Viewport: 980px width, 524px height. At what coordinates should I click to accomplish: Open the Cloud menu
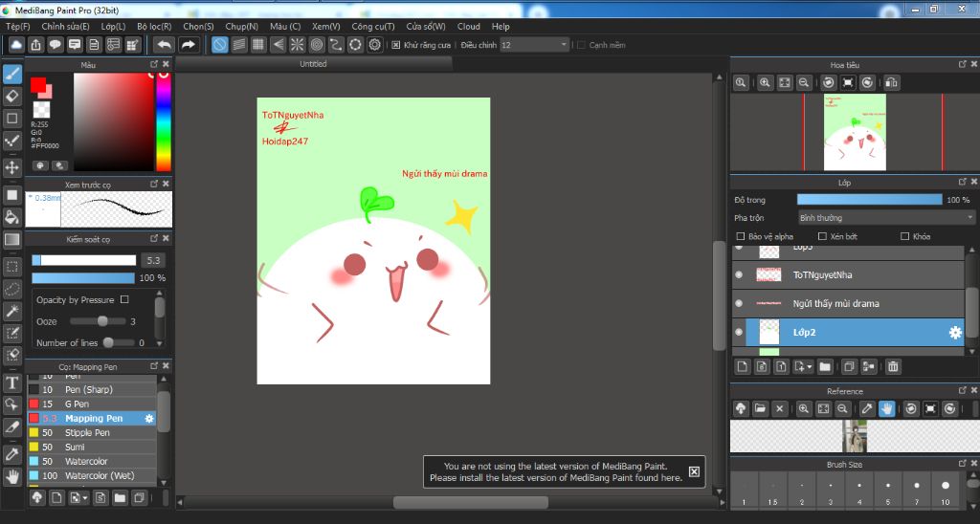[x=469, y=26]
